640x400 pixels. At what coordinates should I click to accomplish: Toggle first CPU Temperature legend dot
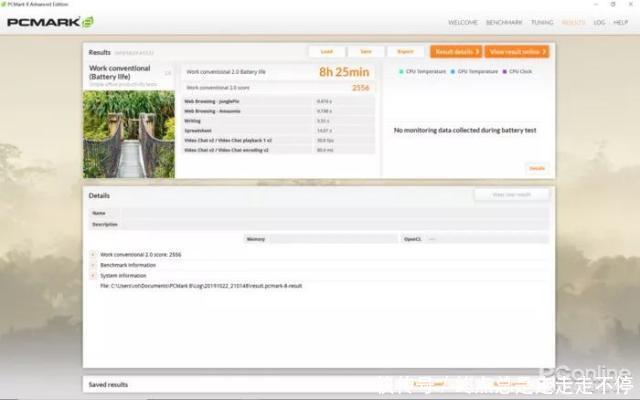tap(402, 72)
